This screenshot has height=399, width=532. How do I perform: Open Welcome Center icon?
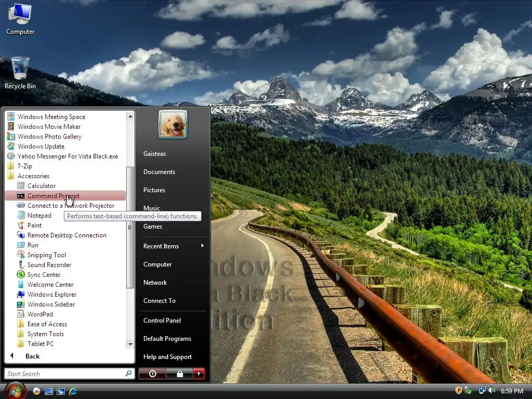coord(21,284)
